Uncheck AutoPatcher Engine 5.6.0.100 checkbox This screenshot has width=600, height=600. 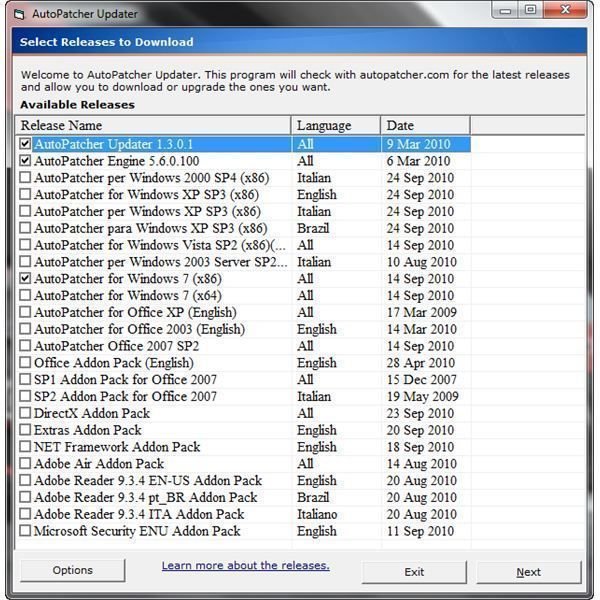pos(25,161)
